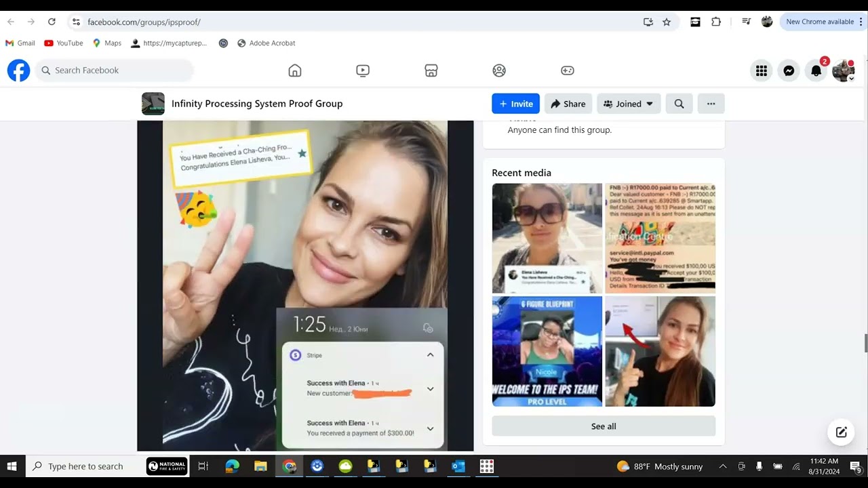Open the Adobe Acrobat bookmark
This screenshot has height=488, width=868.
pos(266,43)
